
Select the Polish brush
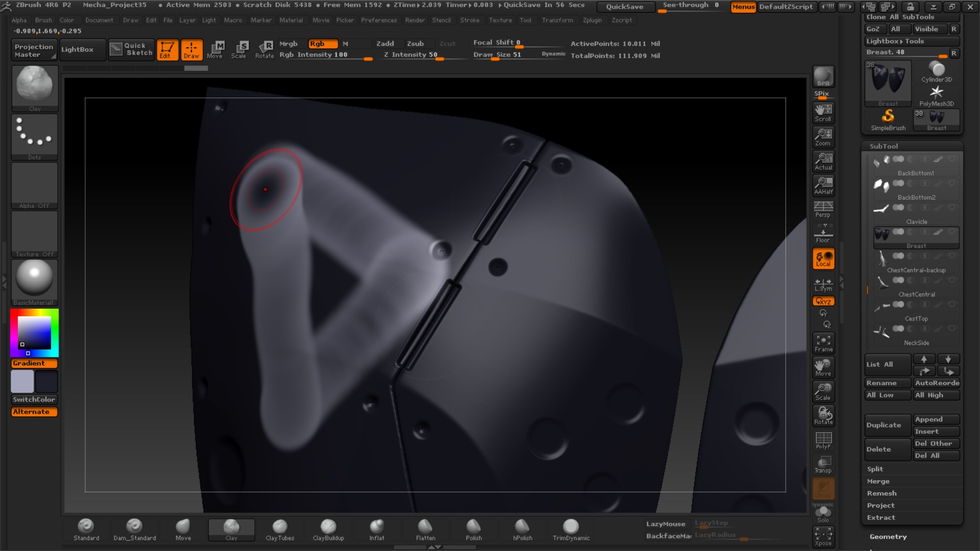(474, 530)
